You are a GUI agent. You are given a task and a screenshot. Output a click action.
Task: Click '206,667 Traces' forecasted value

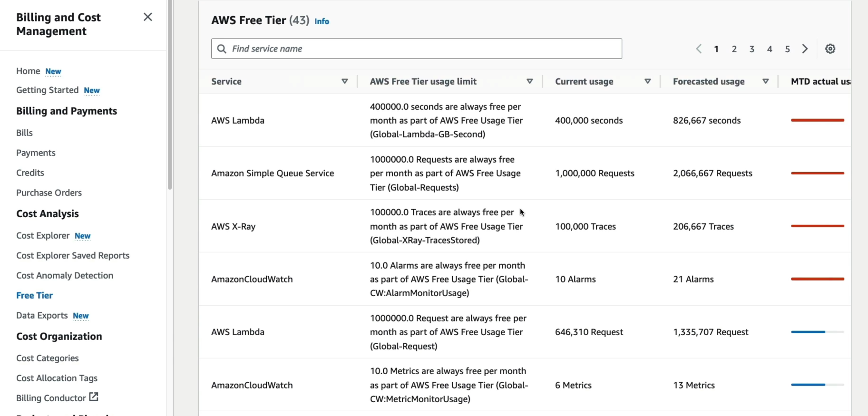tap(703, 226)
